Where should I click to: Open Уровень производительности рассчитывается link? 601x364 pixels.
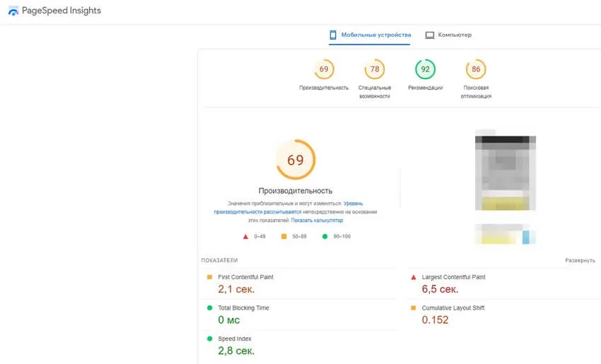point(257,211)
